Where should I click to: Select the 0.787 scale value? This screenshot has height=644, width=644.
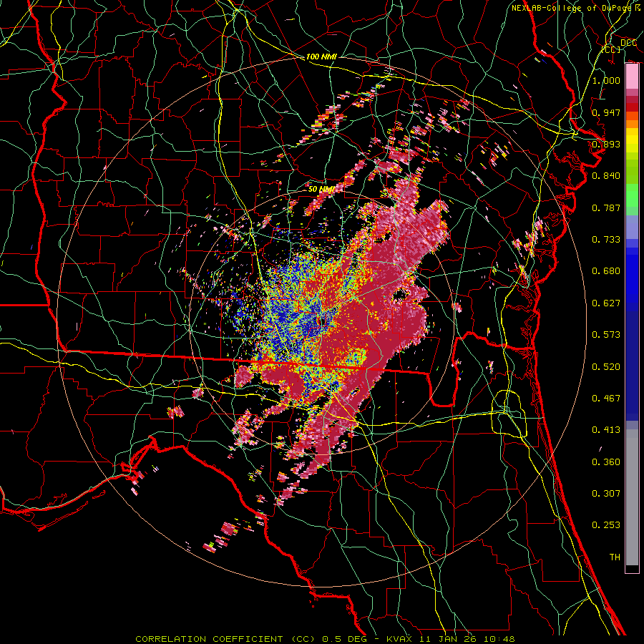click(606, 208)
